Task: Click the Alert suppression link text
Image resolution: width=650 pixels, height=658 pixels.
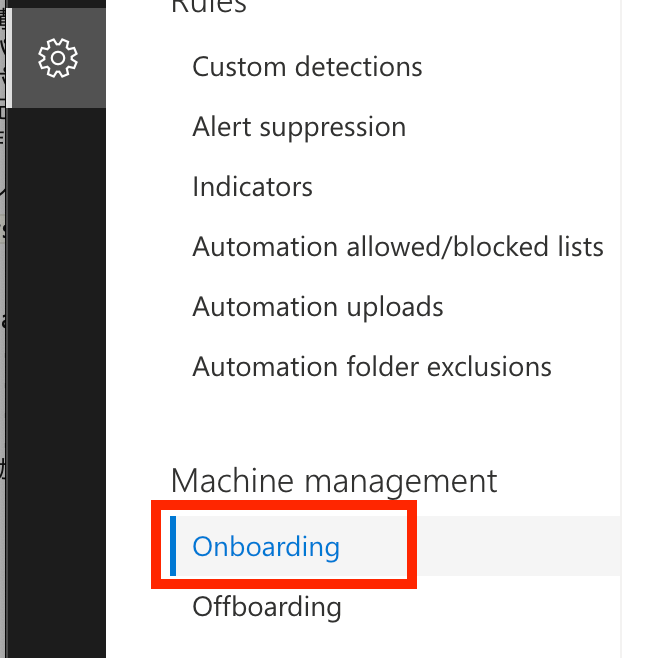Action: click(x=299, y=127)
